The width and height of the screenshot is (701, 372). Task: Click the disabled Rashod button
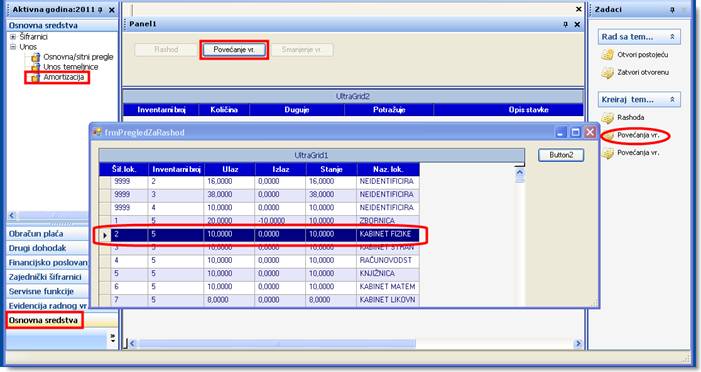coord(166,50)
